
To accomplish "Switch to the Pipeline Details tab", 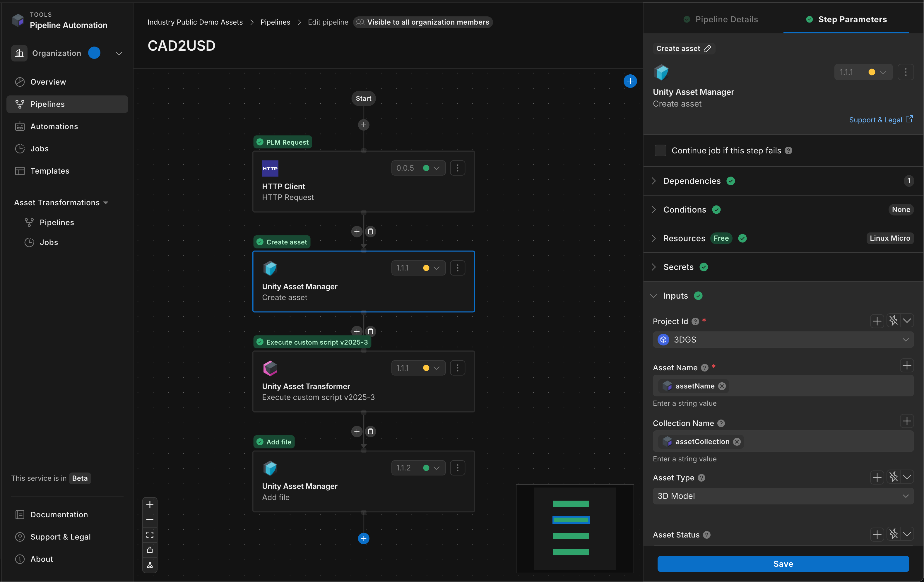I will tap(721, 20).
